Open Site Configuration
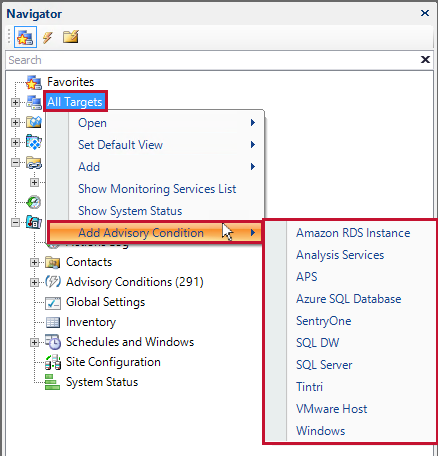Viewport: 438px width, 456px height. pos(113,362)
